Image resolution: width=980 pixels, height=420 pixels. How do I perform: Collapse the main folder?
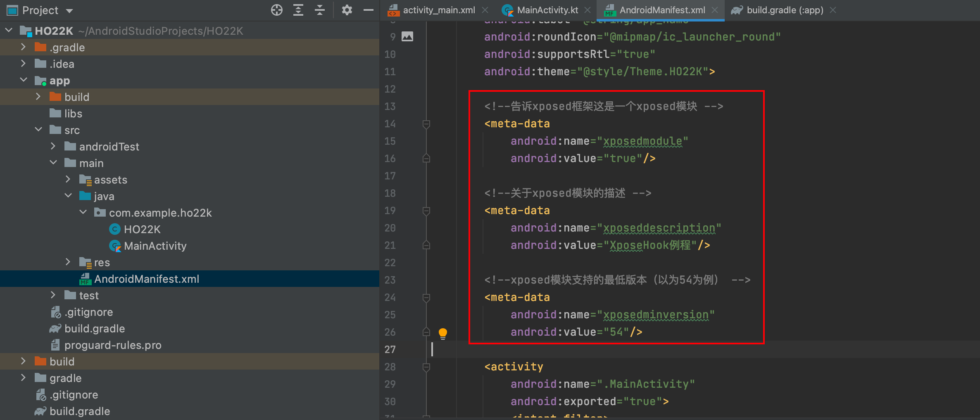(53, 162)
